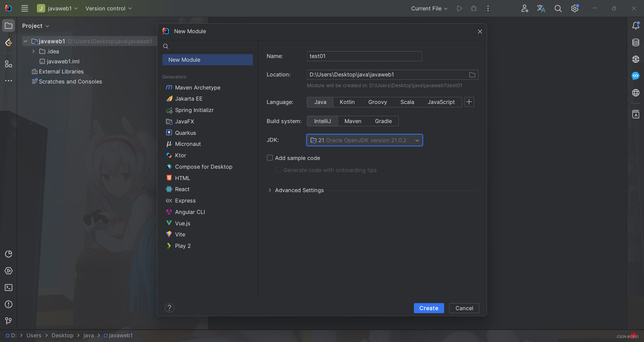Open the Project tool window icon
Viewport: 644px width, 342px height.
pyautogui.click(x=9, y=26)
